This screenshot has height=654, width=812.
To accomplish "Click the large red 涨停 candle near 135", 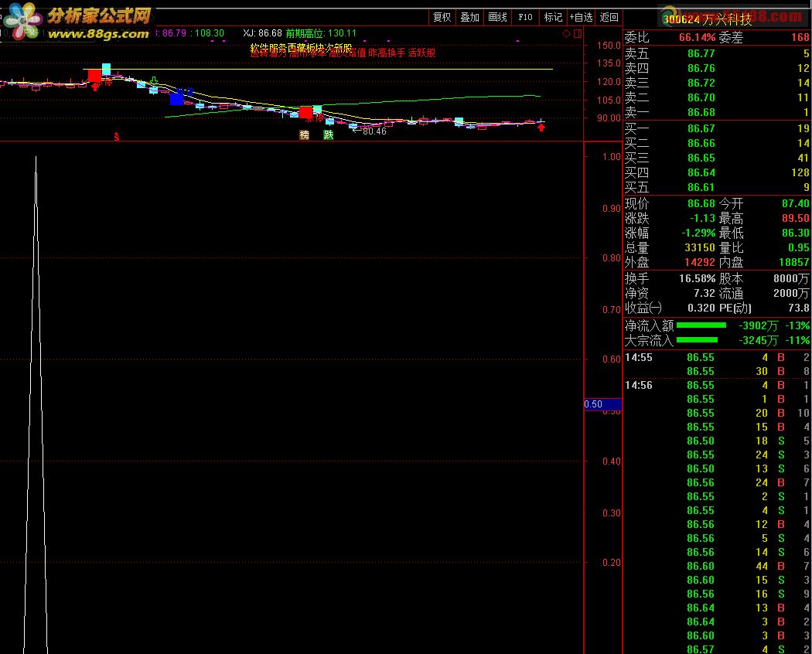I will [x=94, y=76].
